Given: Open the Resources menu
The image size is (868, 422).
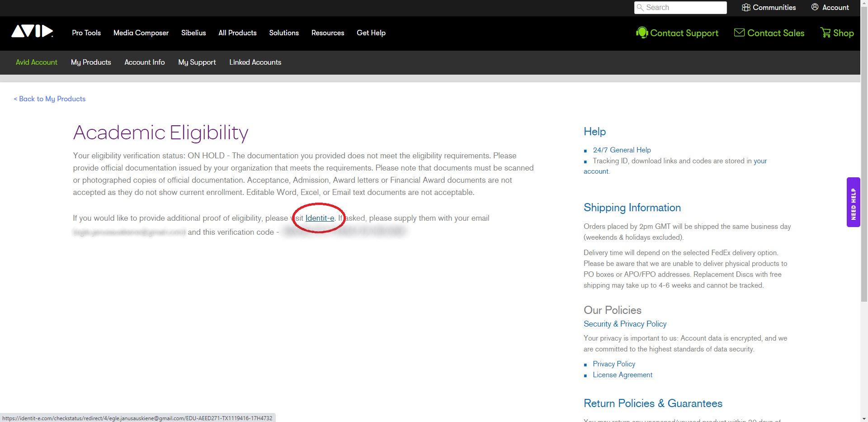Looking at the screenshot, I should click(x=328, y=33).
